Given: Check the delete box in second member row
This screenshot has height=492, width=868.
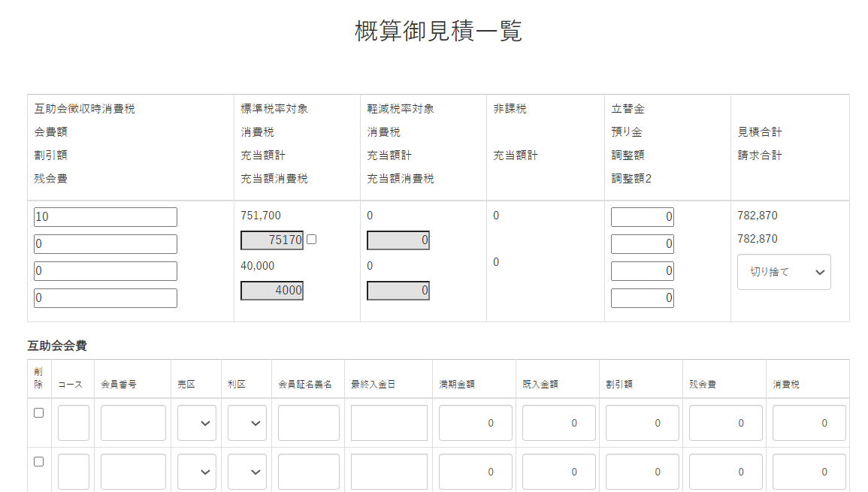Looking at the screenshot, I should click(39, 462).
